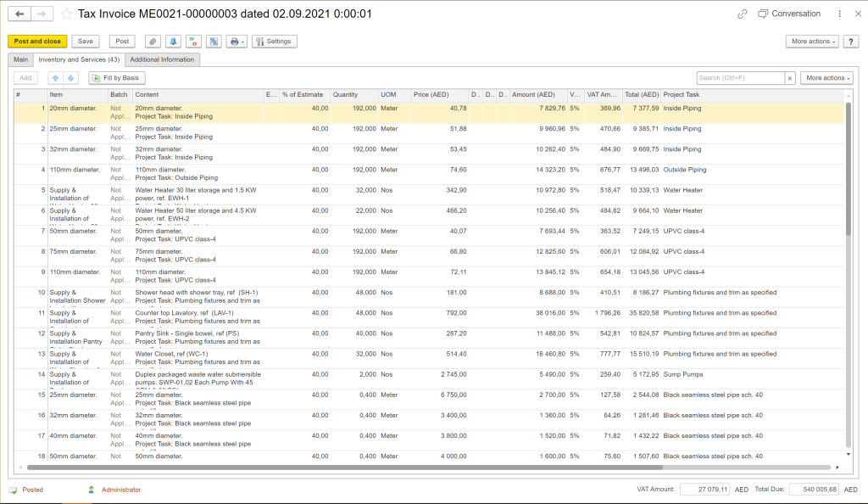Save the tax invoice
The height and width of the screenshot is (504, 868).
pos(86,42)
